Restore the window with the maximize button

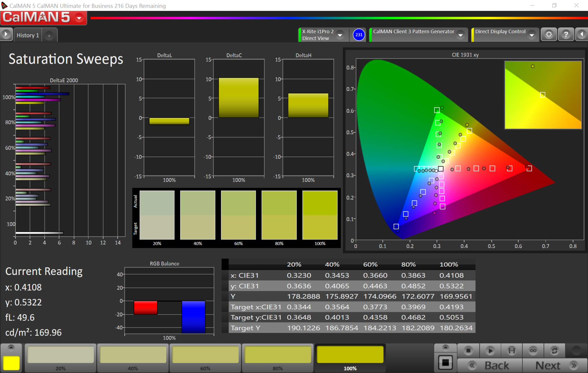[554, 5]
